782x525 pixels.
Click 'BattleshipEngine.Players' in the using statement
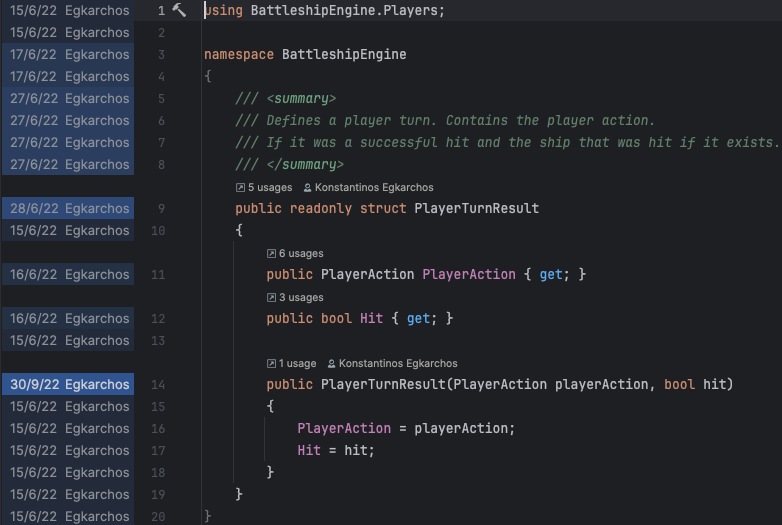[x=344, y=10]
